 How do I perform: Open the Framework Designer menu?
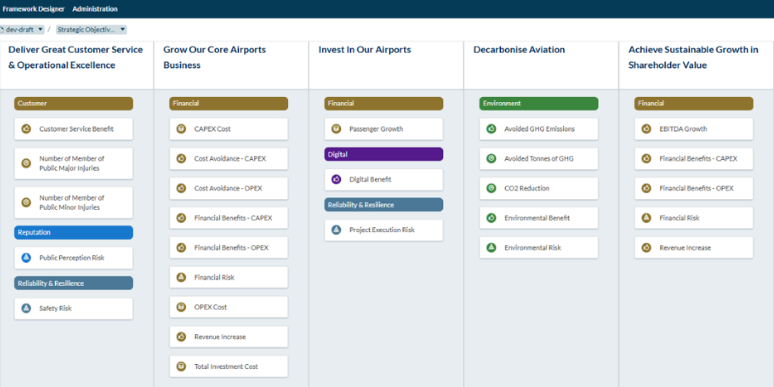[33, 9]
